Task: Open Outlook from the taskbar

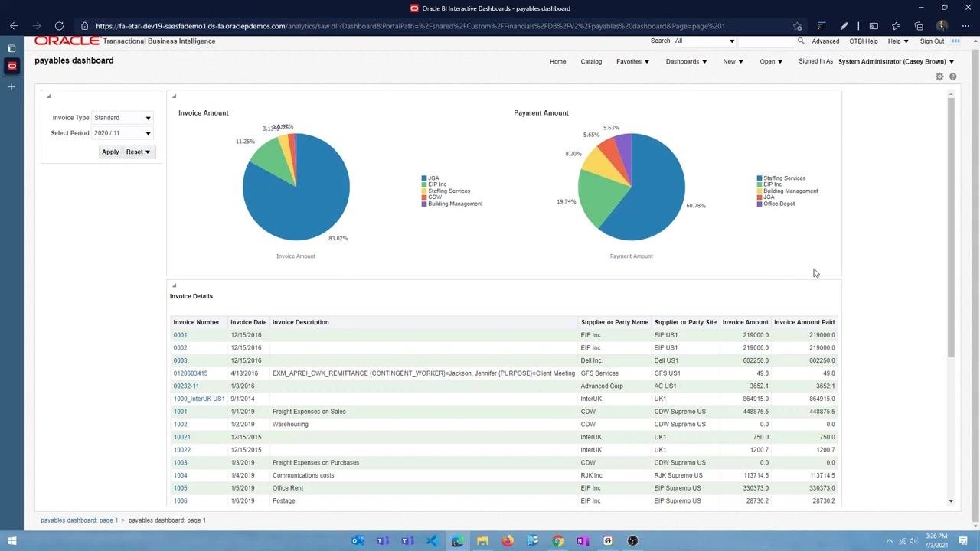Action: click(357, 541)
